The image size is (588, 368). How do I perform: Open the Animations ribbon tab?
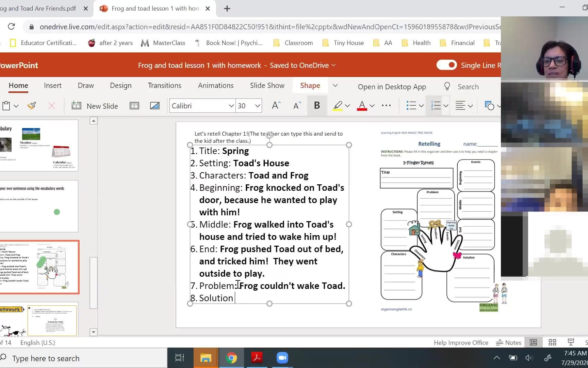point(216,86)
